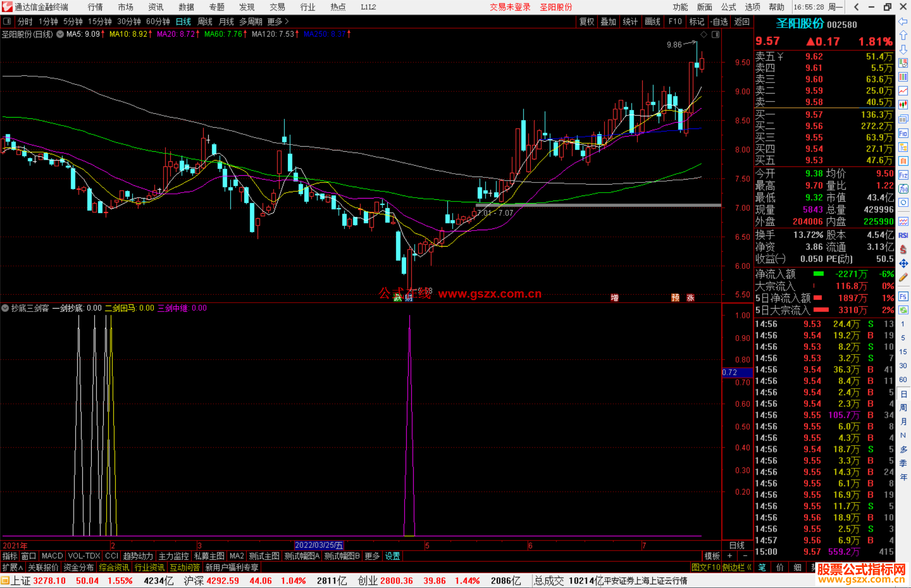This screenshot has width=911, height=588.
Task: Select the 月 monthly period in sidebar
Action: click(903, 422)
